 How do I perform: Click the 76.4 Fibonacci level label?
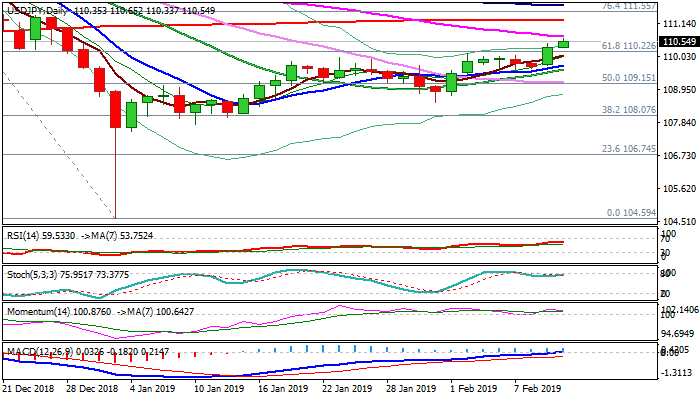(x=629, y=6)
